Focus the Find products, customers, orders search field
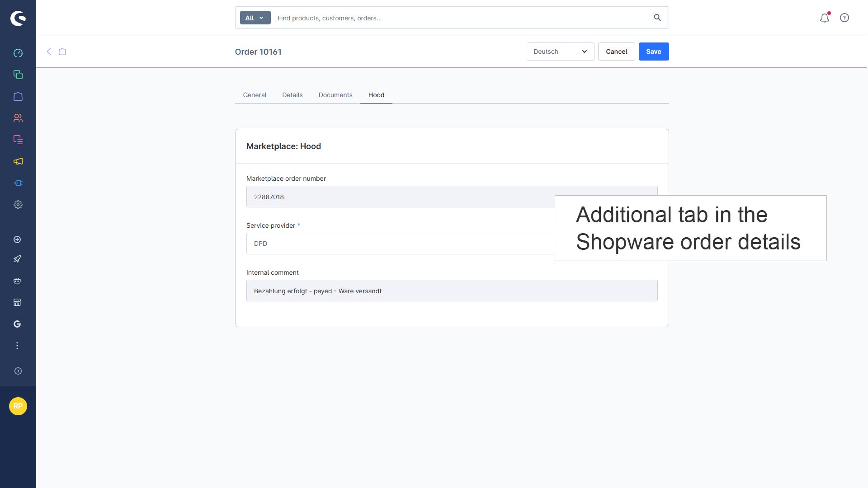 click(461, 18)
